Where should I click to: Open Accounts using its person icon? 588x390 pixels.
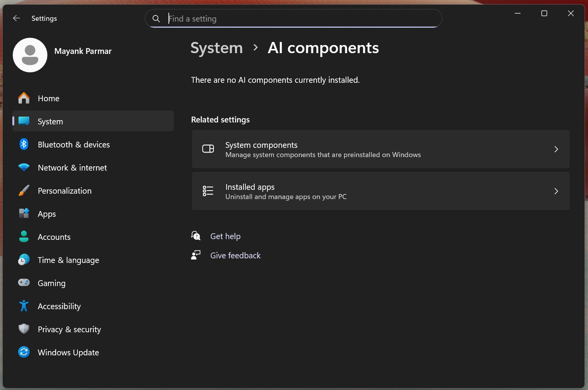click(x=24, y=237)
